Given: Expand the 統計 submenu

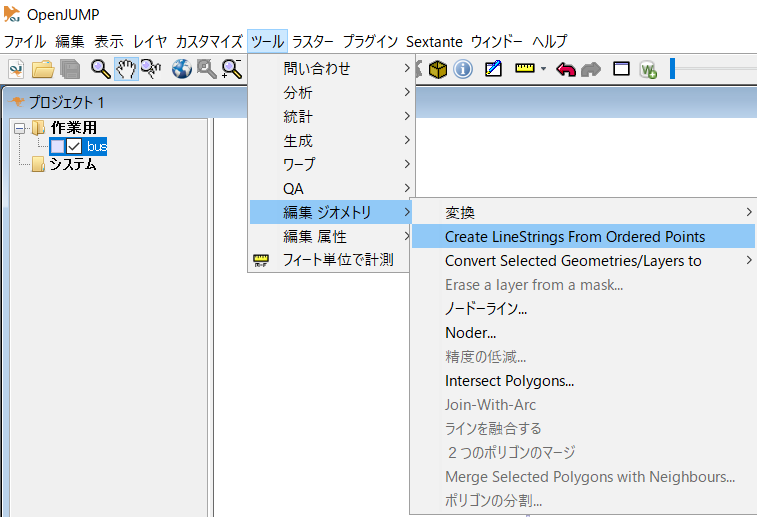Looking at the screenshot, I should [331, 116].
